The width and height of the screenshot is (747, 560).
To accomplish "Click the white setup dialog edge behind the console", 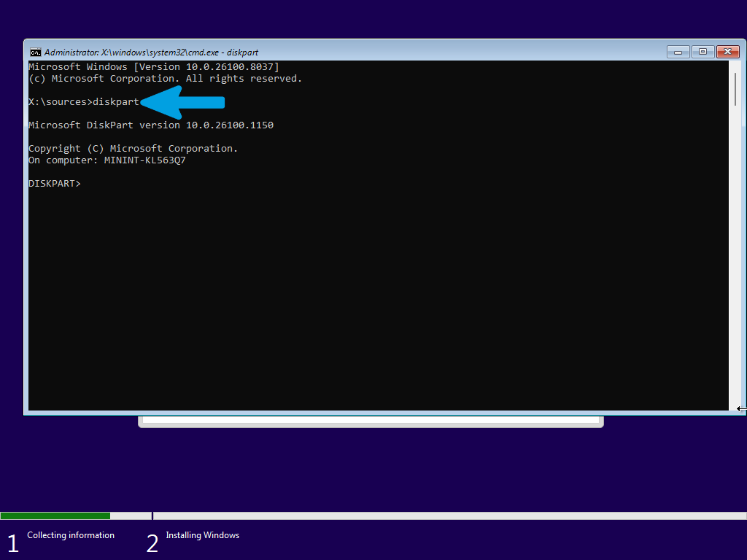I will pos(371,421).
